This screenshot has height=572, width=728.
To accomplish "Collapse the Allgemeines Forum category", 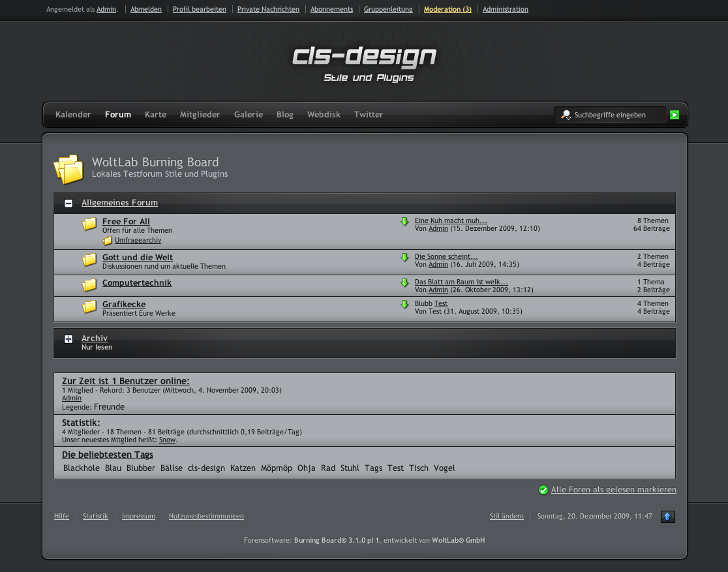I will click(68, 203).
